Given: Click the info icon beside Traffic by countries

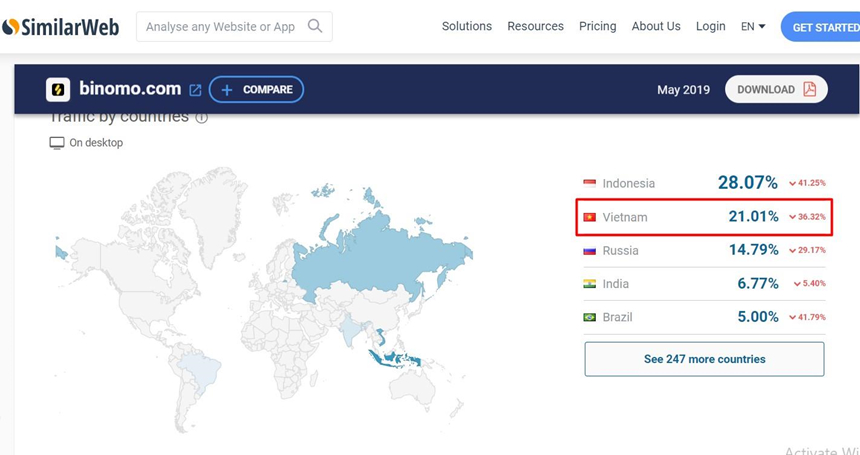Looking at the screenshot, I should coord(202,118).
